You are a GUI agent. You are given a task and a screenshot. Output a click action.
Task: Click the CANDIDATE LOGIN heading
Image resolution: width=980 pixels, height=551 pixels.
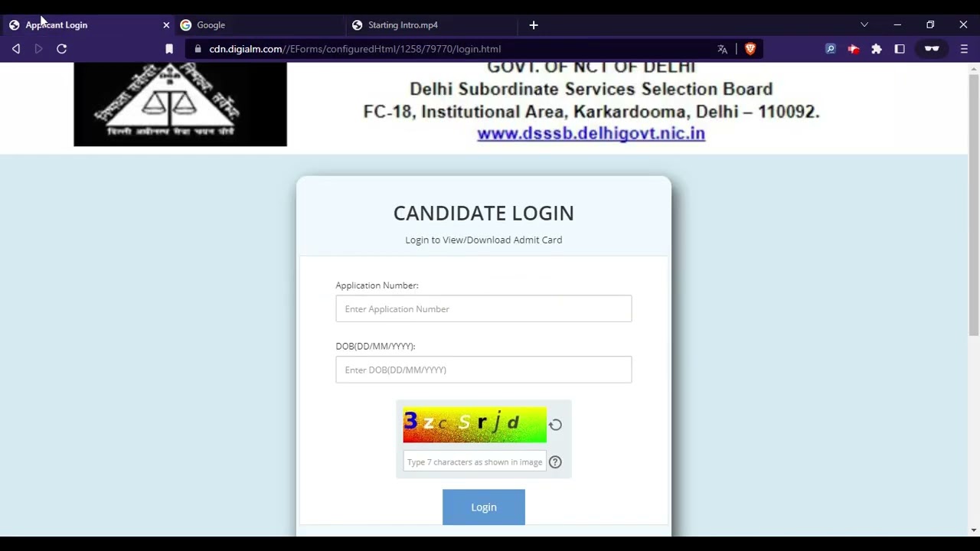(x=484, y=214)
